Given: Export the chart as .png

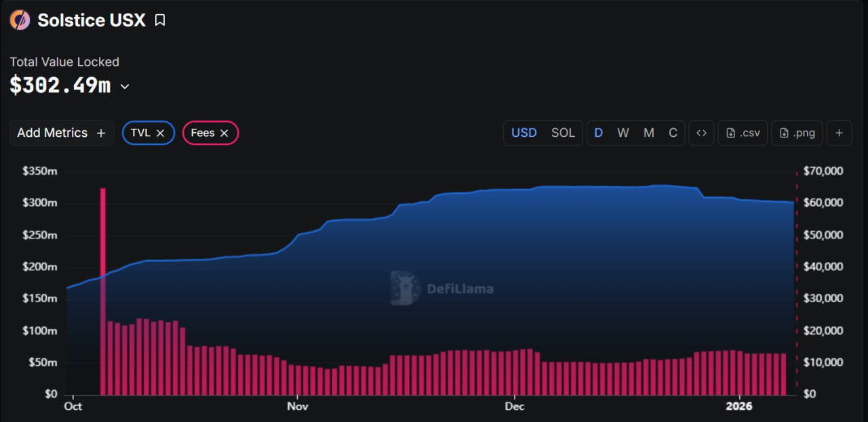Looking at the screenshot, I should click(797, 133).
